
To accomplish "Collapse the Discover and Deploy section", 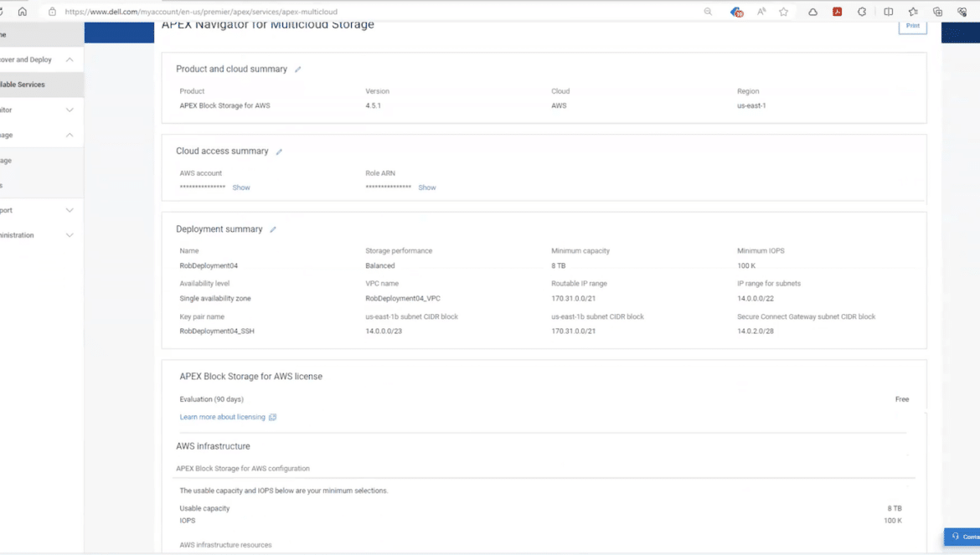I will tap(70, 60).
